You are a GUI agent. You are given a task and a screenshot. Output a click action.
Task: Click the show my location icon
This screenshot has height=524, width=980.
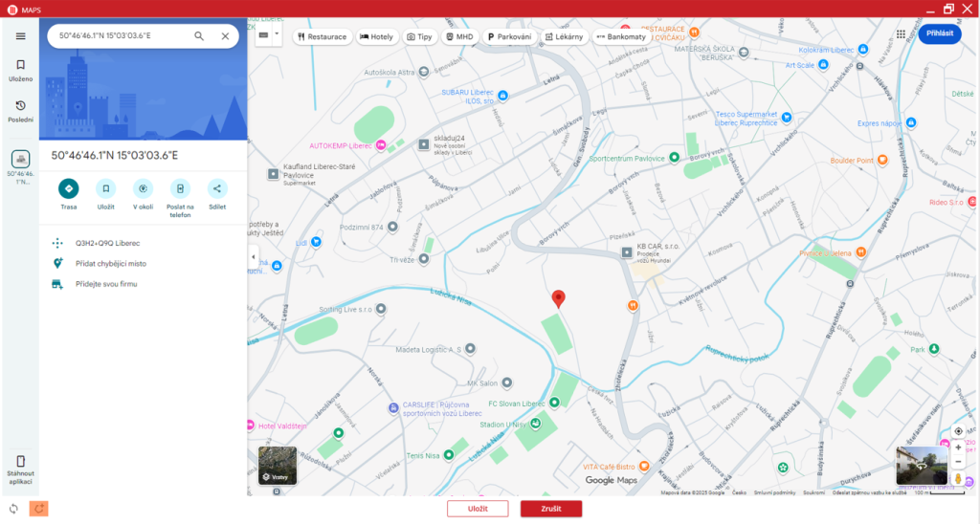958,431
